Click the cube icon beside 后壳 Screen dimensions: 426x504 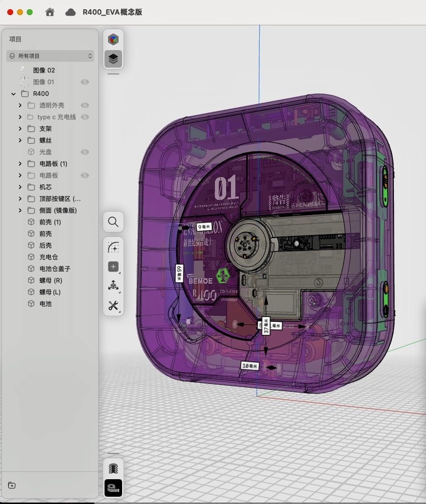click(31, 245)
